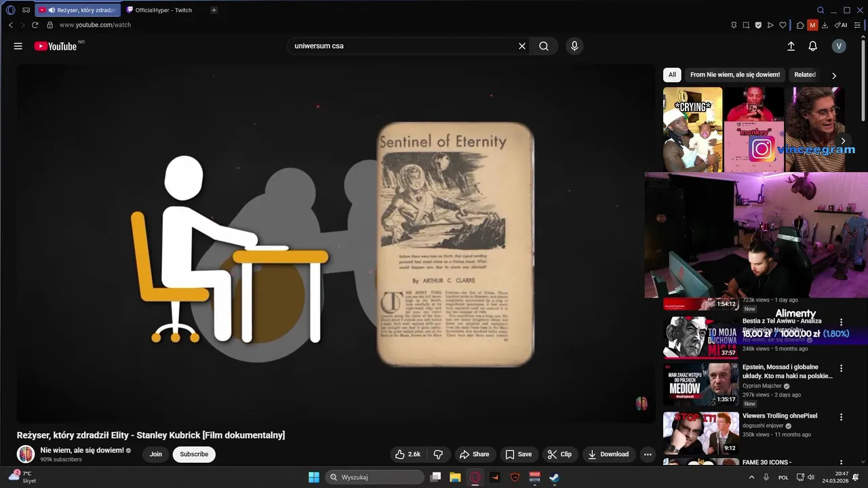Run the search with the magnifier button
The image size is (868, 488).
[544, 46]
